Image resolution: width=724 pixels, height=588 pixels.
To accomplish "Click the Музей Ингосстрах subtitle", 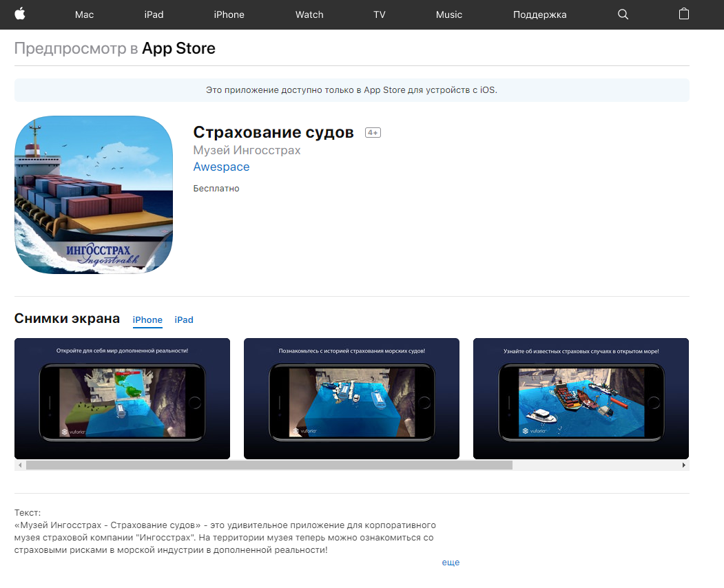I will coord(247,151).
